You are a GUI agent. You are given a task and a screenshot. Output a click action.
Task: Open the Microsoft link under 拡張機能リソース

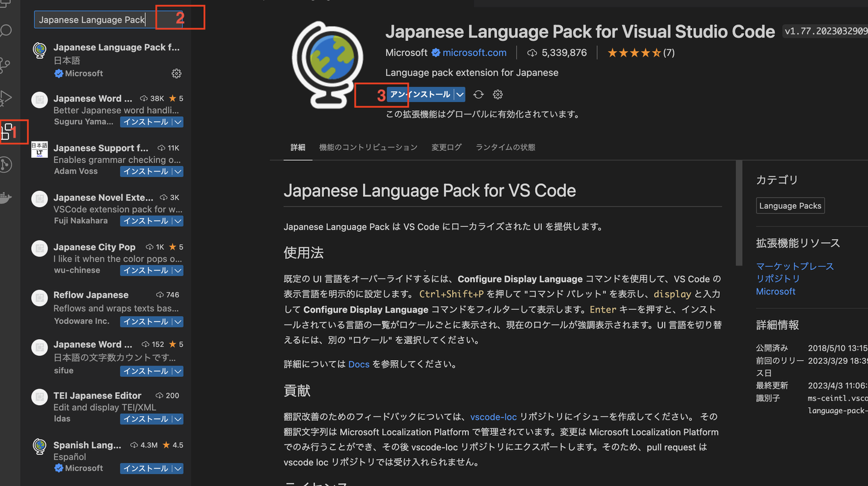[776, 291]
